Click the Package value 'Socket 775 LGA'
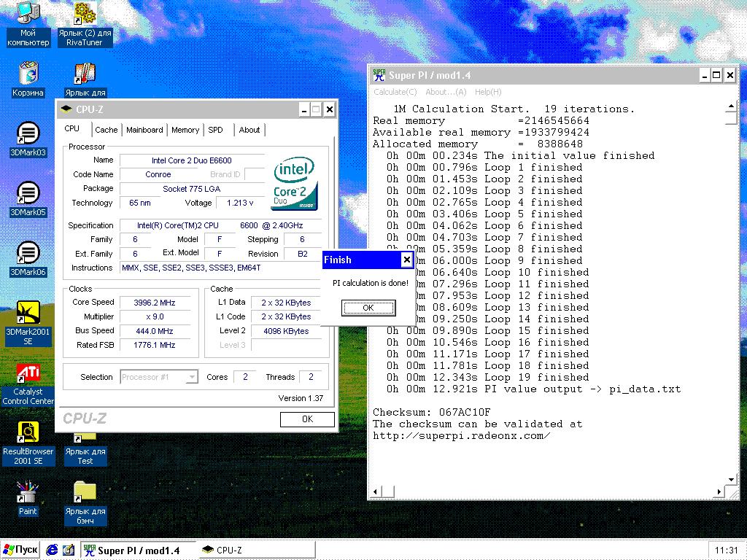 coord(192,189)
